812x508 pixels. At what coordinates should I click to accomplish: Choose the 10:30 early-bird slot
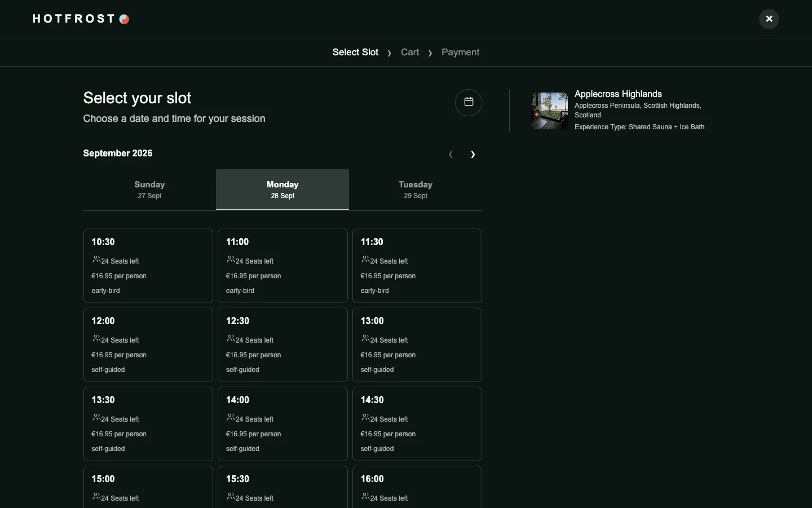tap(148, 266)
